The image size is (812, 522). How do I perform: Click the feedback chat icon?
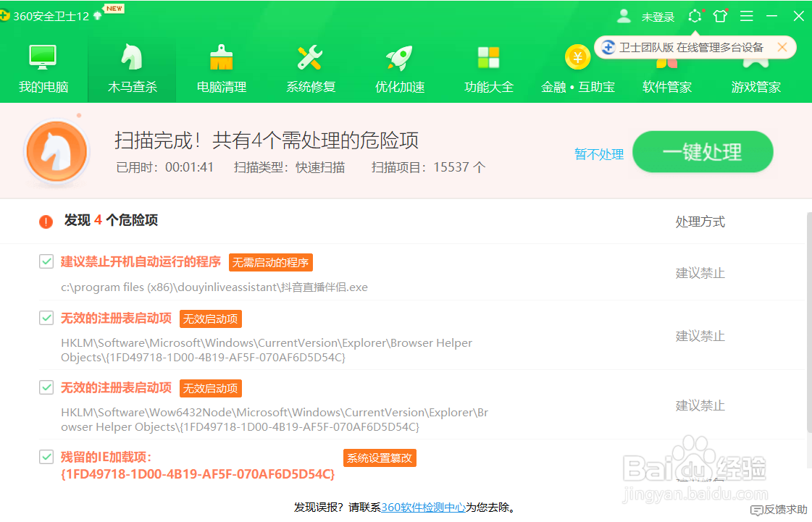coord(756,510)
